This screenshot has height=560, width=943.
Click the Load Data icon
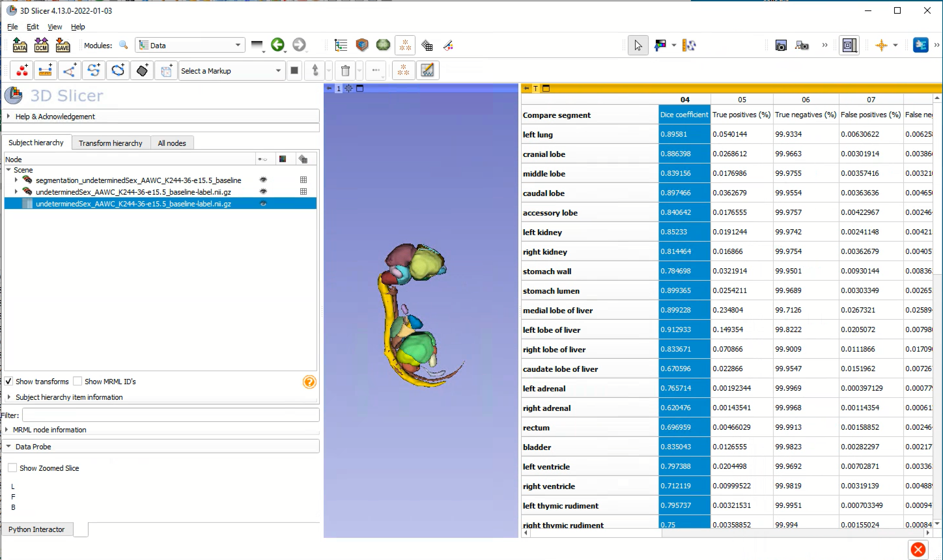click(20, 45)
